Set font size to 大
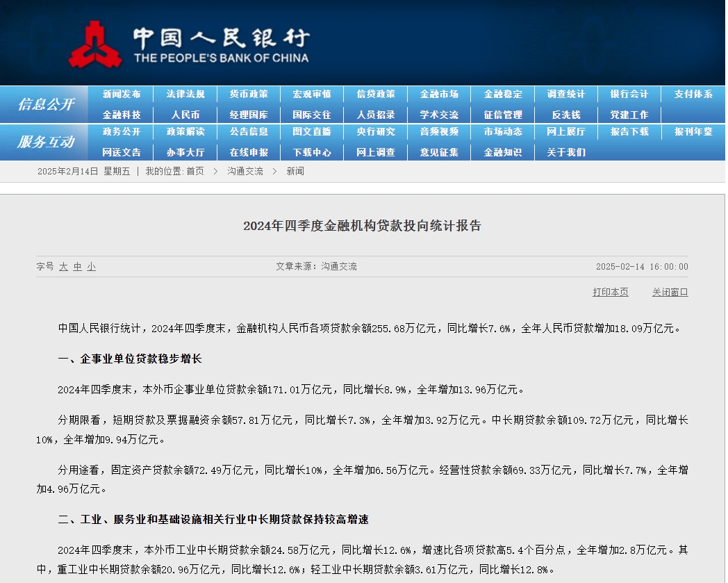728x583 pixels. [x=64, y=267]
